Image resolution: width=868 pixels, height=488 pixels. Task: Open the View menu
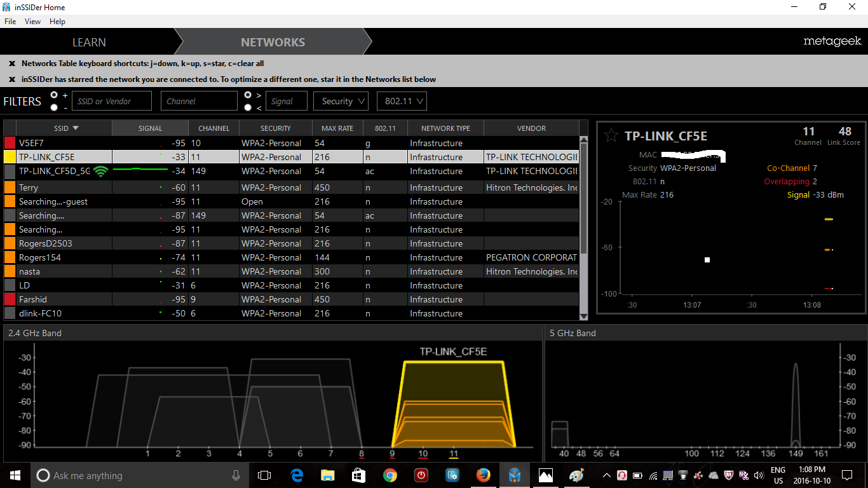pyautogui.click(x=32, y=21)
